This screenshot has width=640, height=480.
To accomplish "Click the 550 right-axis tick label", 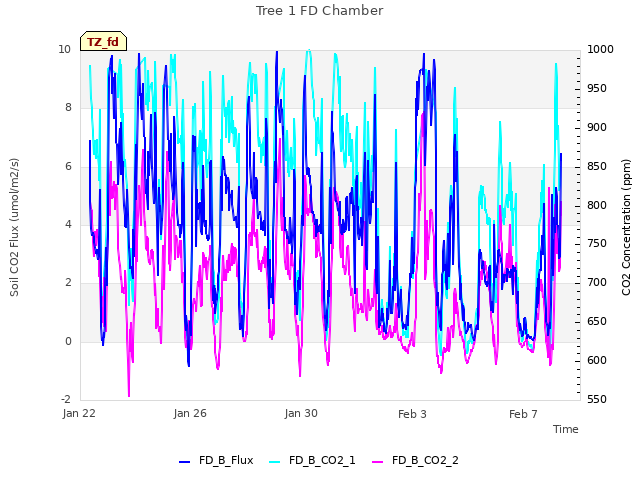I will 597,399.
